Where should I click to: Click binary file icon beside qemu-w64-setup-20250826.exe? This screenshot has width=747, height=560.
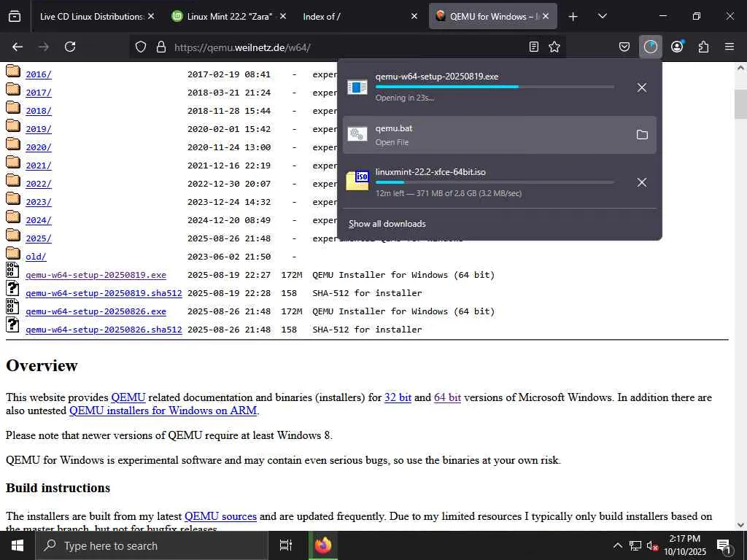tap(12, 306)
